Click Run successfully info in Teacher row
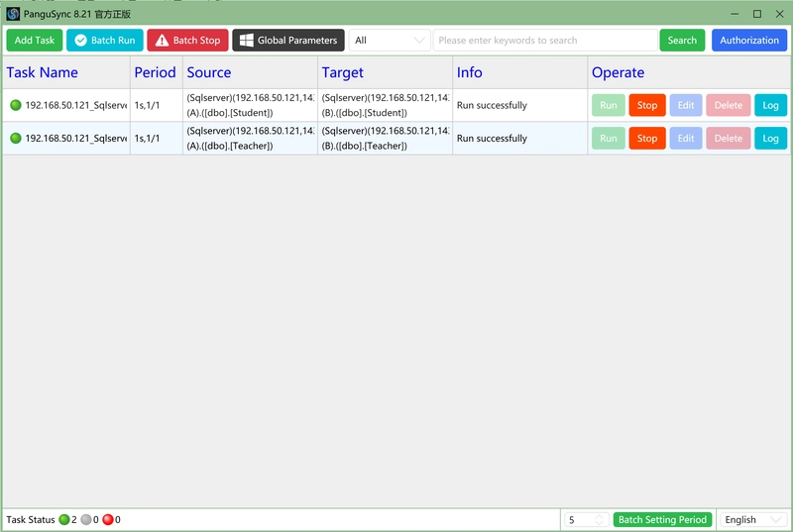 492,138
